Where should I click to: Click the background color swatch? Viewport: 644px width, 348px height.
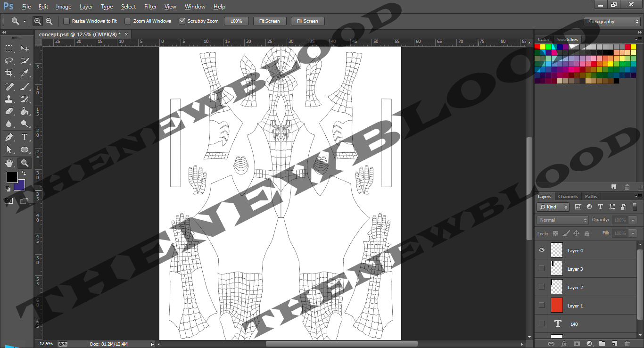tap(20, 186)
